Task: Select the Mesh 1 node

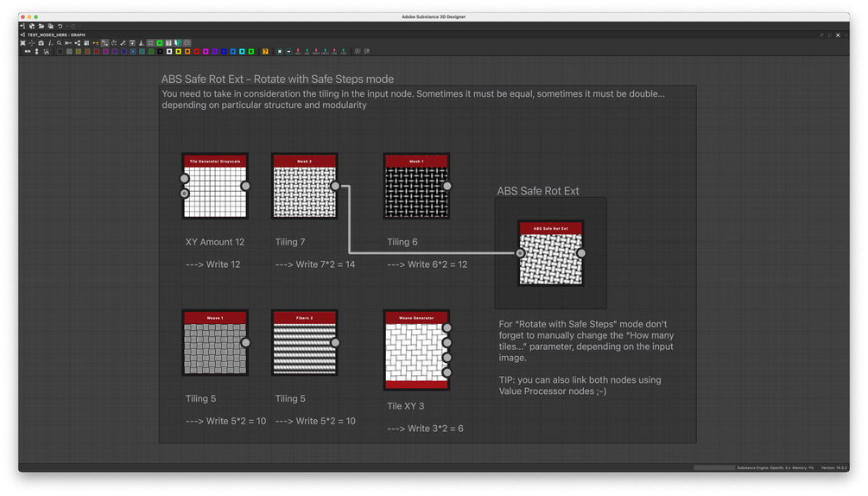Action: pyautogui.click(x=416, y=186)
